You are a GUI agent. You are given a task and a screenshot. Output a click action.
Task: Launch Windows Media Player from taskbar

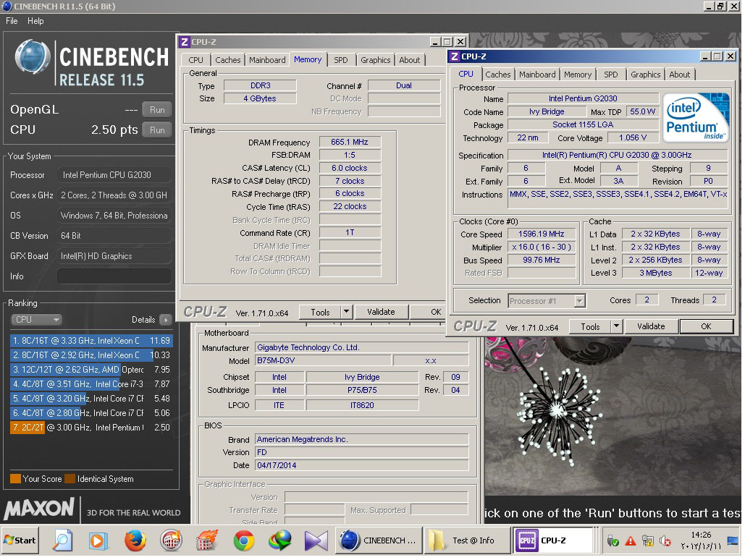point(98,540)
